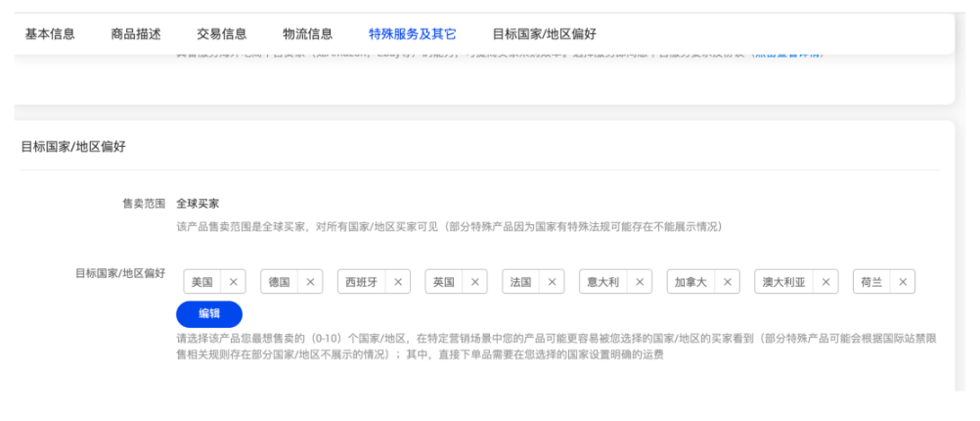Screen dimensions: 980x421
Task: Click the 英国 tag label
Action: pyautogui.click(x=444, y=282)
